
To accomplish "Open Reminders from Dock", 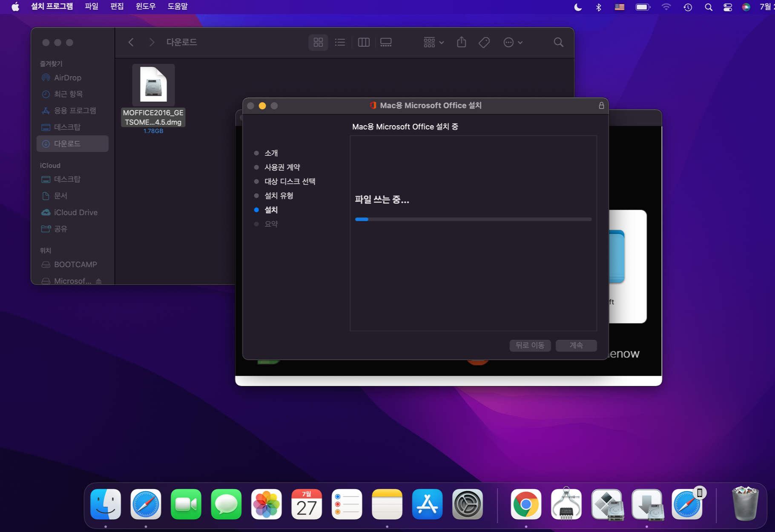I will pyautogui.click(x=347, y=504).
